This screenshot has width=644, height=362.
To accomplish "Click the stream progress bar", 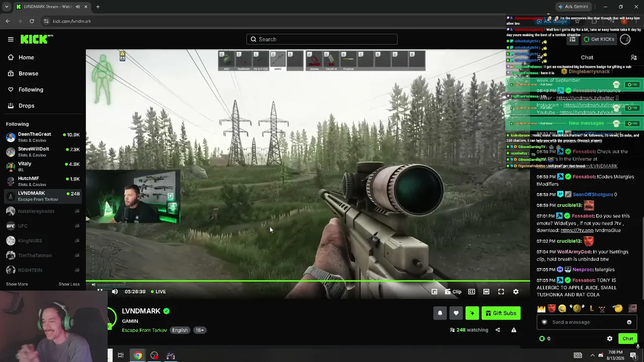I will coord(307,281).
